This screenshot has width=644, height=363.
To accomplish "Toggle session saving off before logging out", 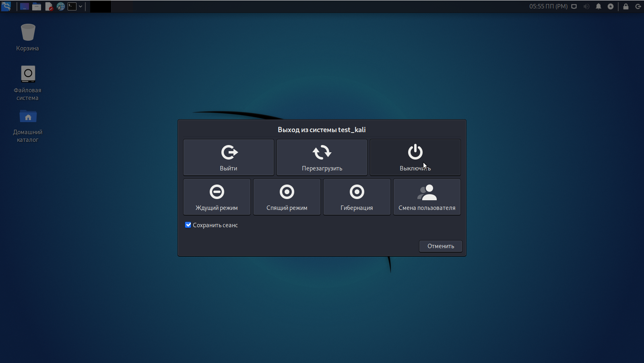I will coord(188,225).
